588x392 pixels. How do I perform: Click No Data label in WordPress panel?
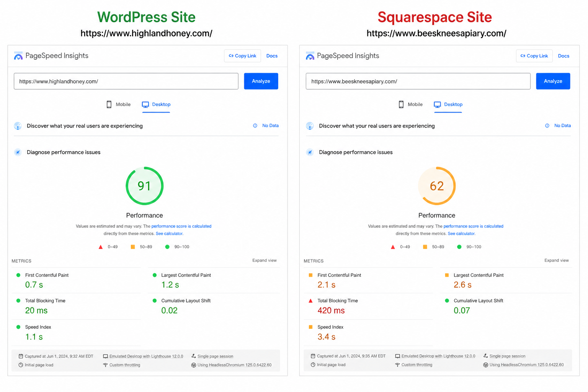(x=270, y=126)
